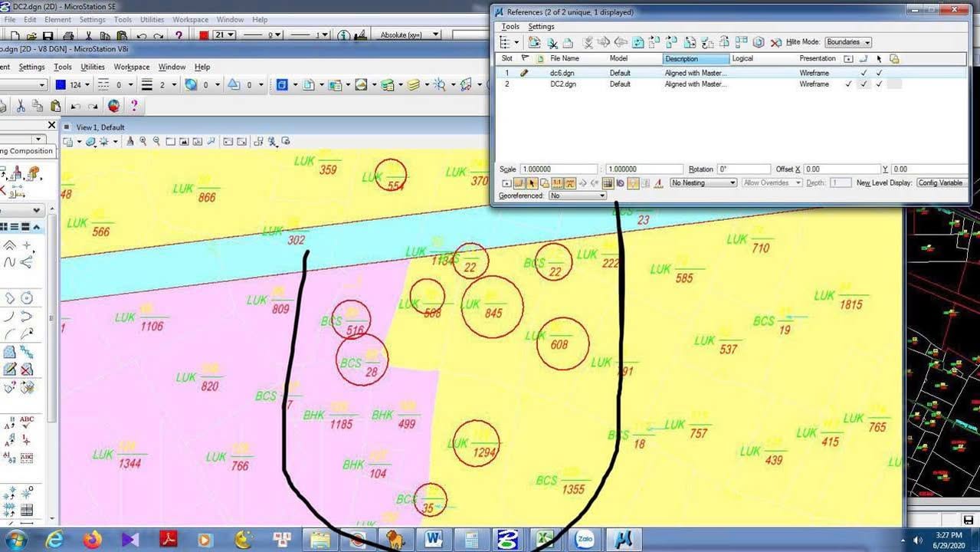Toggle the Locate checkmark for DC2.dgn
This screenshot has width=980, height=552.
[x=879, y=84]
